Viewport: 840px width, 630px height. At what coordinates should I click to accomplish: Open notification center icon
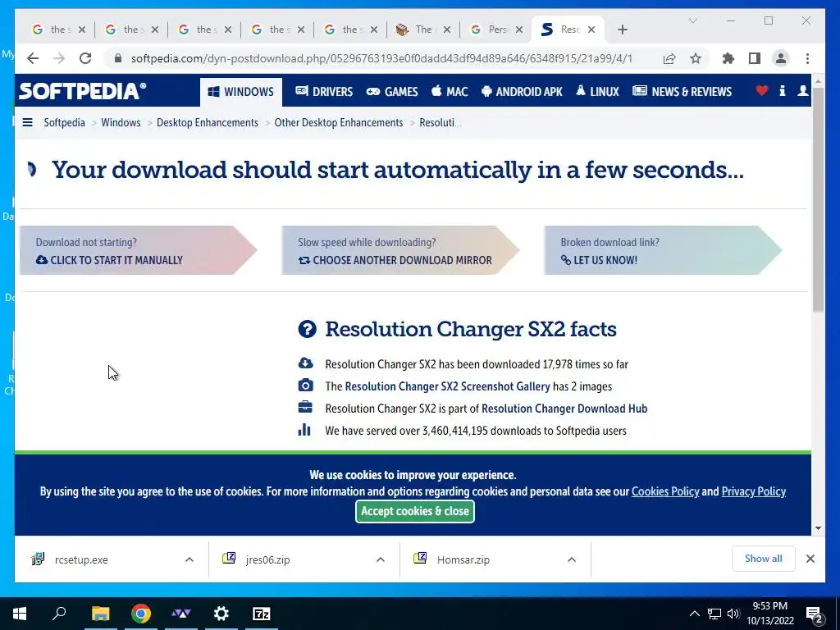(x=815, y=614)
